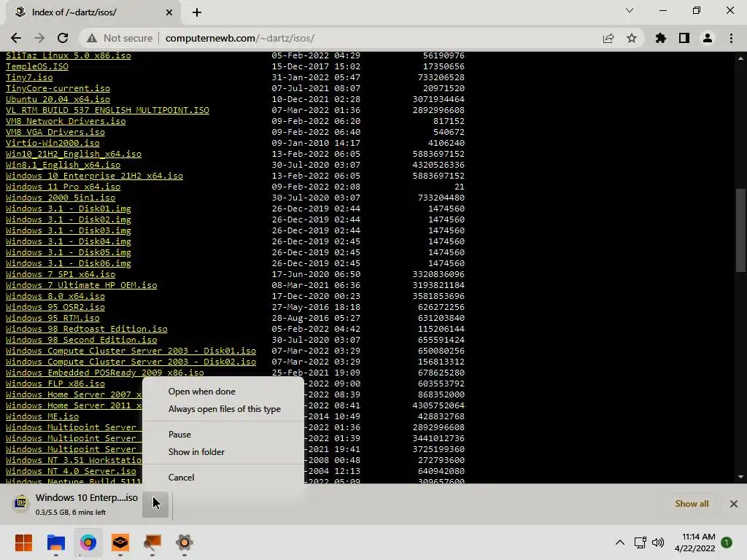
Task: Open the orange box app in taskbar
Action: pos(120,542)
